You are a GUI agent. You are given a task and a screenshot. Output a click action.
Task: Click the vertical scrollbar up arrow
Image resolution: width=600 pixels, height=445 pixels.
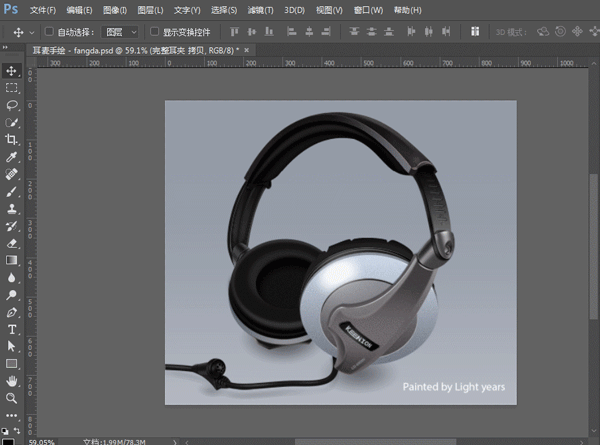click(x=594, y=63)
